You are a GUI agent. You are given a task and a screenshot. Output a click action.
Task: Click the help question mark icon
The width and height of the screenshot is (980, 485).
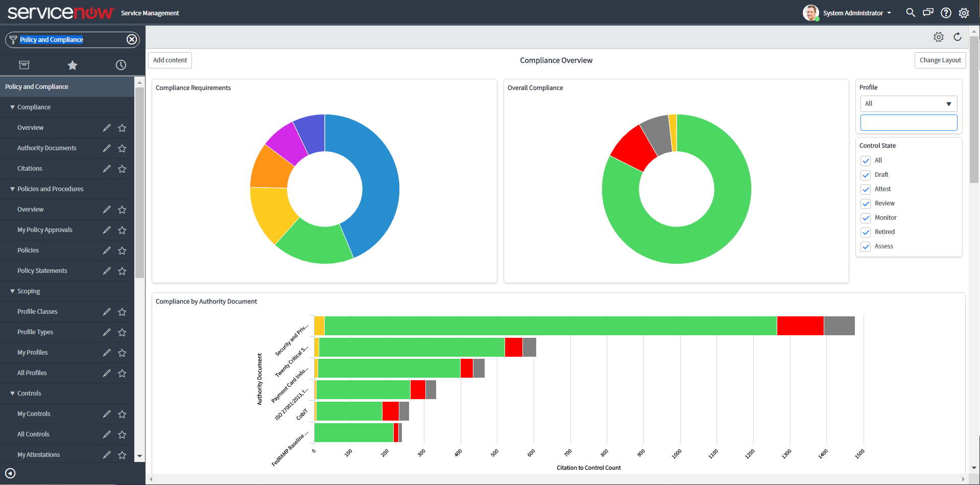click(x=946, y=13)
